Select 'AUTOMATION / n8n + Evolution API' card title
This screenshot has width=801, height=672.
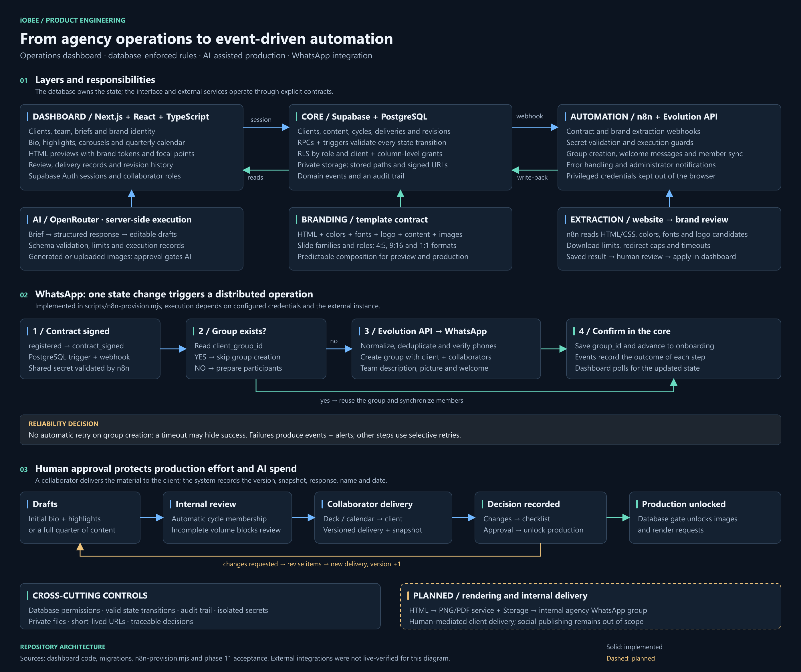tap(643, 117)
